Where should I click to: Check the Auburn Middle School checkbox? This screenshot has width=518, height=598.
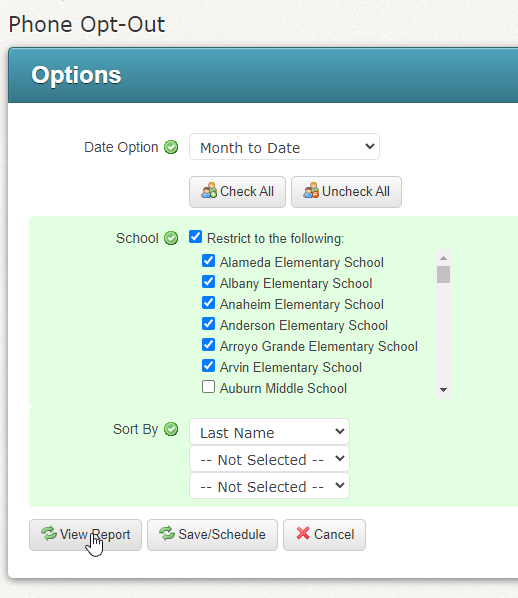(208, 387)
